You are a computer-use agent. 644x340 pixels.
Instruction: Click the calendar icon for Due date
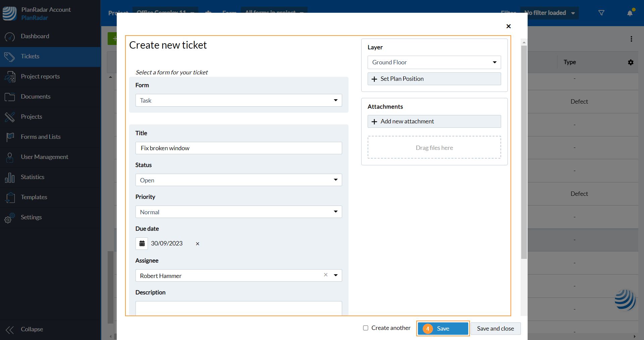[142, 243]
